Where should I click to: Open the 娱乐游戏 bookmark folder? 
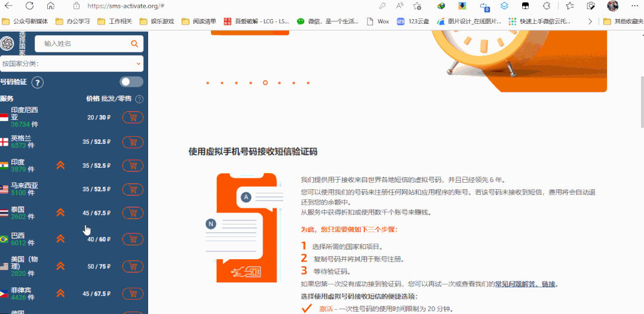tap(157, 21)
